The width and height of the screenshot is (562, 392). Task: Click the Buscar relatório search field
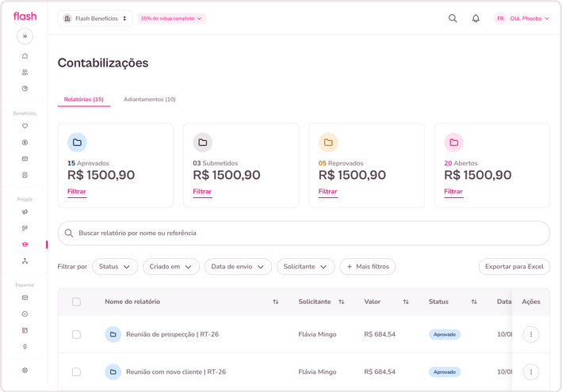click(304, 233)
